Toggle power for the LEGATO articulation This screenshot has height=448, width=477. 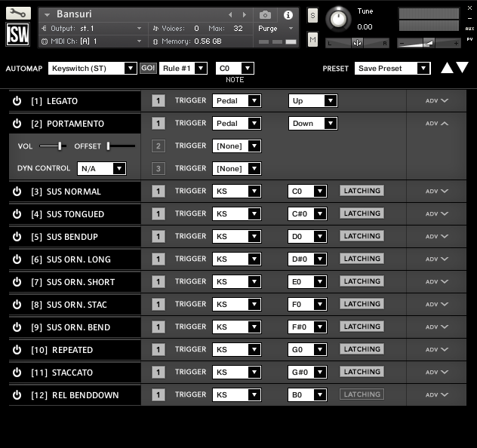click(17, 100)
